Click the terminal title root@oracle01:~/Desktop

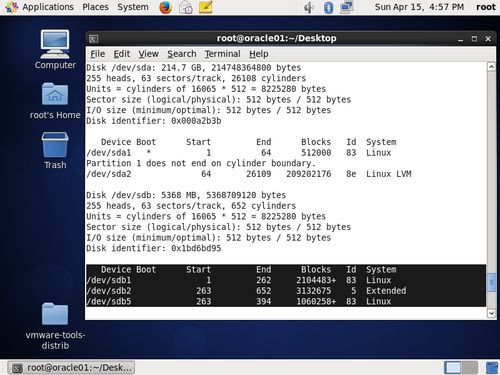276,38
